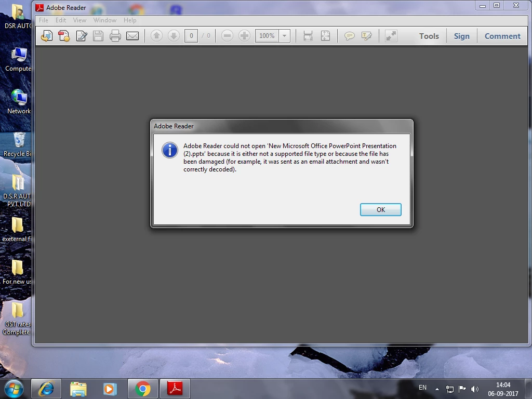Click the fit one full page icon
This screenshot has height=399, width=532.
pos(325,36)
